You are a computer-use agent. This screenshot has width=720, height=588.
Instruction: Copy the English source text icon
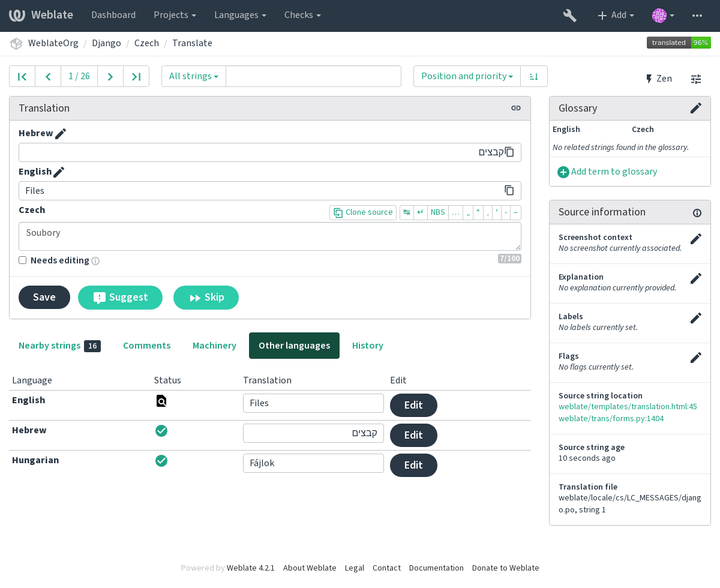click(509, 190)
